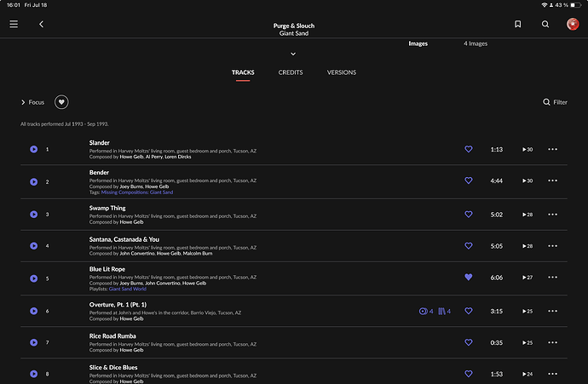Select the Rice Road Rumba title
Viewport: 588px width, 384px height.
point(112,336)
